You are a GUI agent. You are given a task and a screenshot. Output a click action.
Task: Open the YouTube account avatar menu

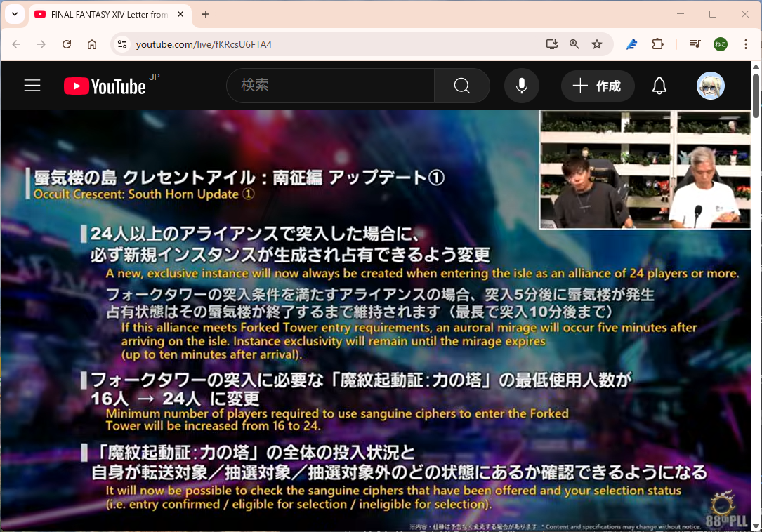click(x=711, y=86)
